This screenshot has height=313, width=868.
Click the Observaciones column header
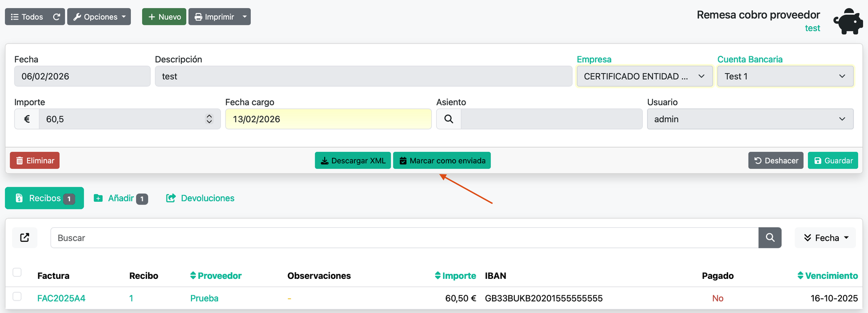(x=319, y=276)
